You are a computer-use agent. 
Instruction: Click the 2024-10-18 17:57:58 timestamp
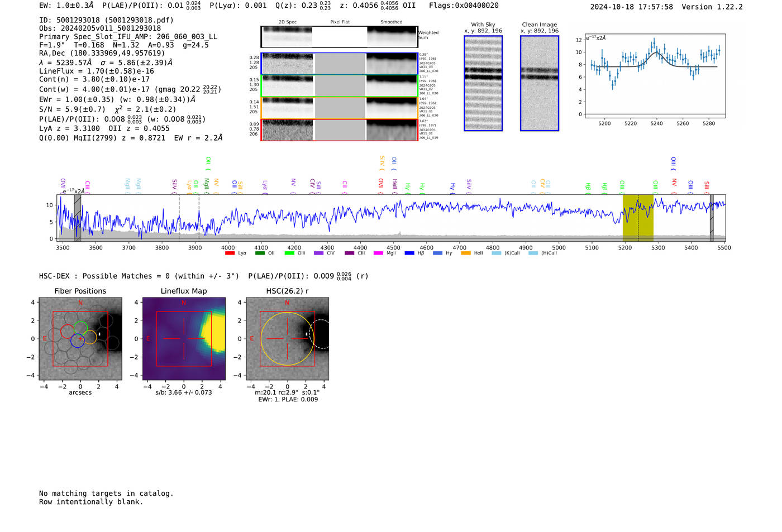pos(632,7)
